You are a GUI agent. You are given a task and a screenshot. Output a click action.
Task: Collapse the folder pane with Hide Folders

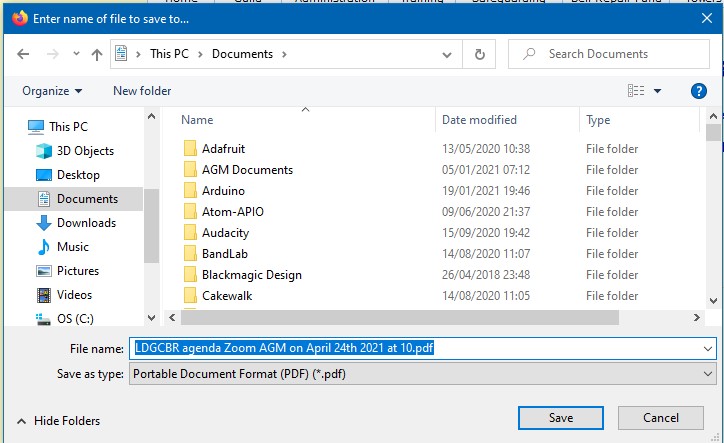point(58,421)
